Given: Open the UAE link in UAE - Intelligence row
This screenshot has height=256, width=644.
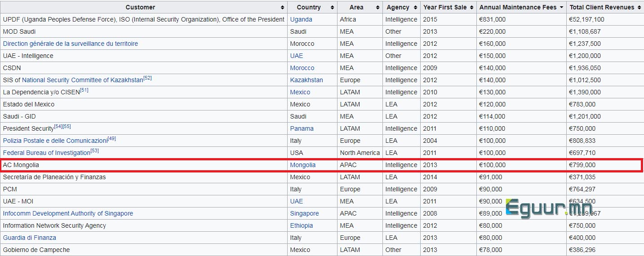Looking at the screenshot, I should [x=297, y=56].
